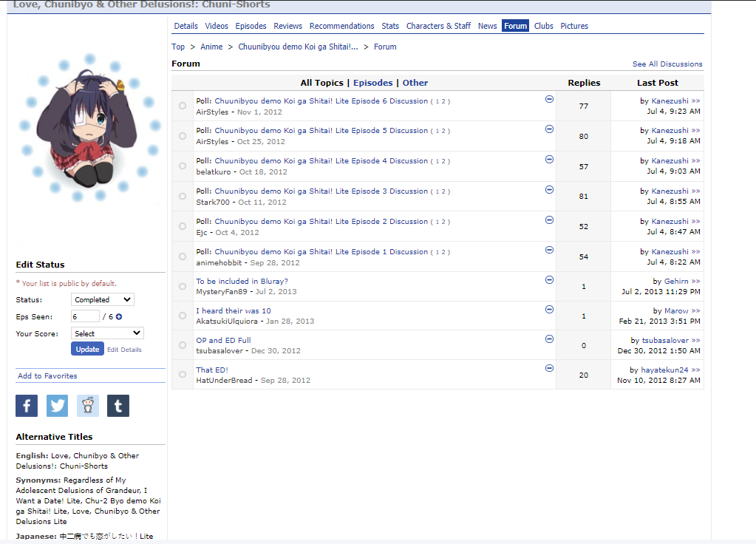Open 'OP and ED Full' topic
The height and width of the screenshot is (544, 756).
223,341
